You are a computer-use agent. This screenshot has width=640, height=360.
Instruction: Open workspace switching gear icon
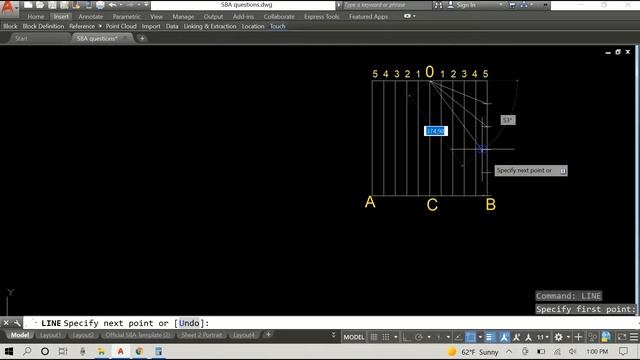558,337
